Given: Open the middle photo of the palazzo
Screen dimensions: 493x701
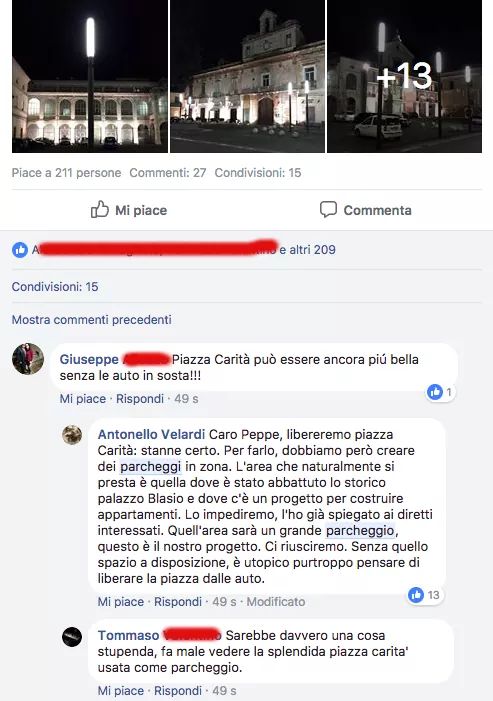Looking at the screenshot, I should pos(248,76).
